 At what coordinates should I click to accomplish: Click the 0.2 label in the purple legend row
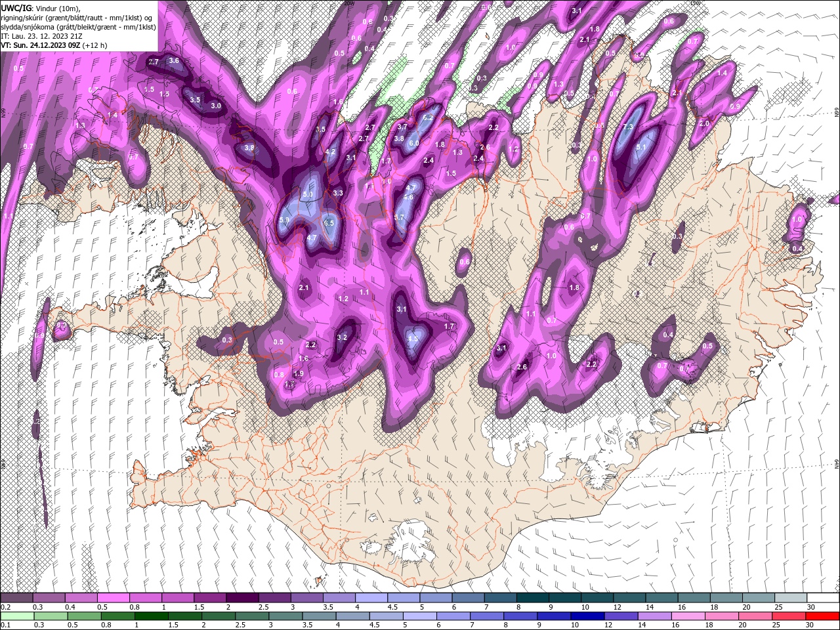[5, 607]
